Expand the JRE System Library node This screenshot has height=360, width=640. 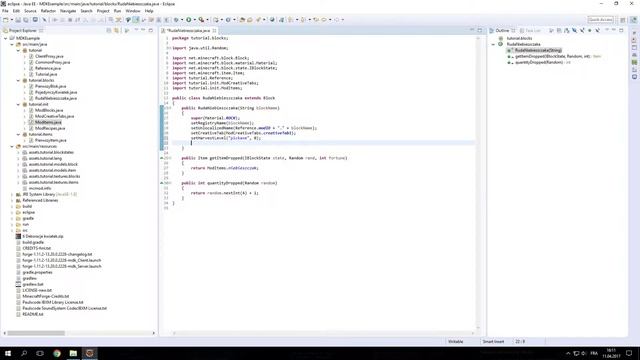[12, 194]
